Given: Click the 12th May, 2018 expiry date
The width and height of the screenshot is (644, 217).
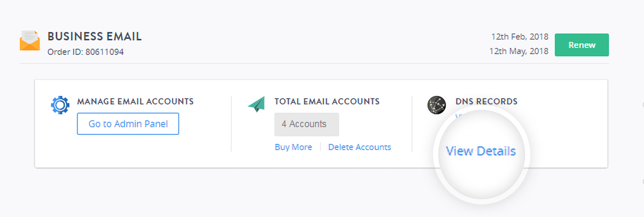Looking at the screenshot, I should [519, 51].
